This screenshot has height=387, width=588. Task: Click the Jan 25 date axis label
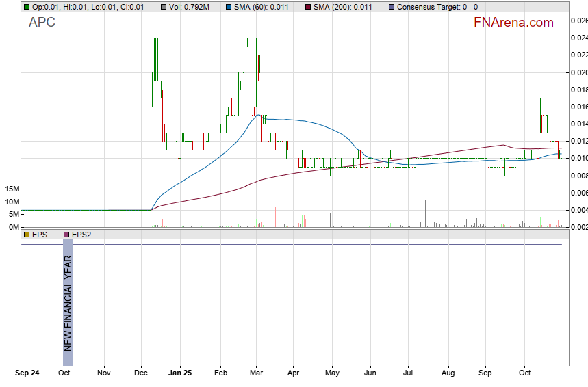click(x=180, y=374)
